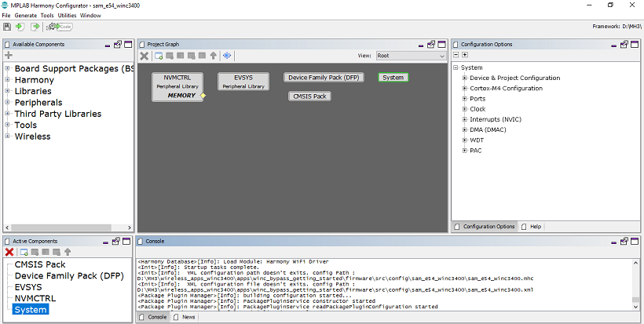Click the create group icon in Project Graph toolbar
Image resolution: width=644 pixels, height=324 pixels.
tap(159, 56)
